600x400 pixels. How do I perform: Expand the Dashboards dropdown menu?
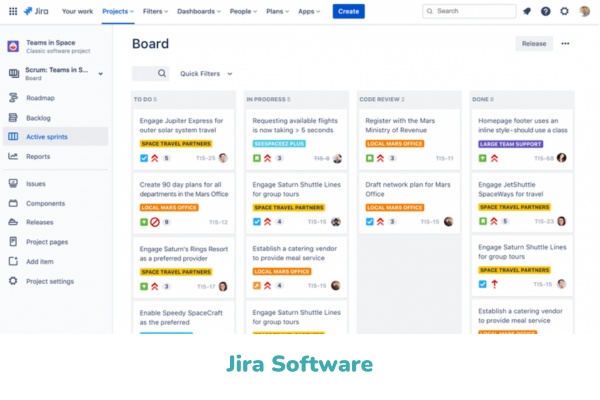coord(199,11)
